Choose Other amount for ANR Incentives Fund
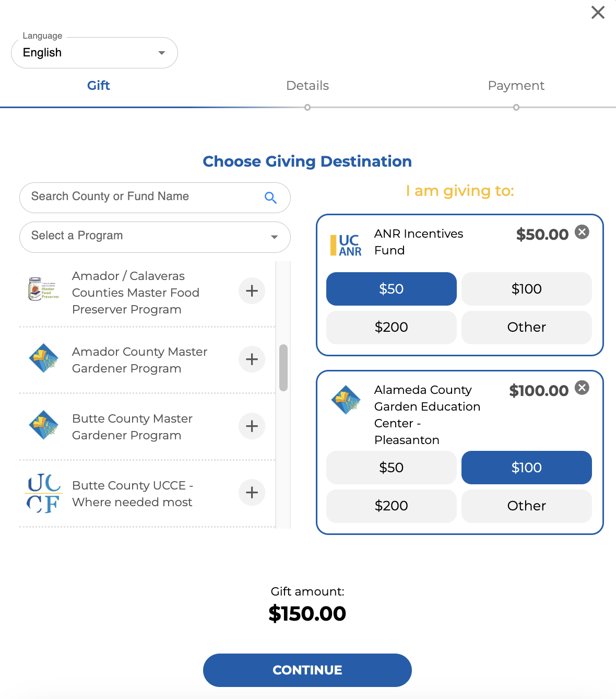Viewport: 616px width, 699px height. tap(527, 328)
